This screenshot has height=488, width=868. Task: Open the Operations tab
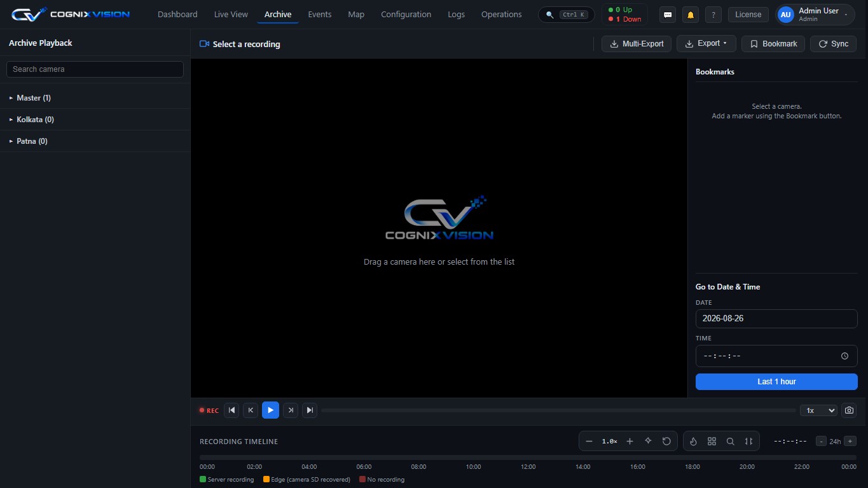(x=501, y=15)
